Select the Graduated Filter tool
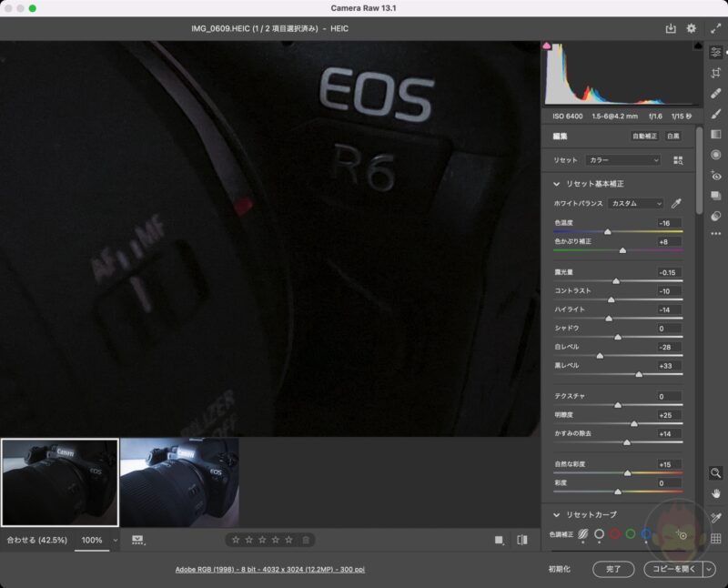Screen dimensions: 728x588 pos(715,134)
